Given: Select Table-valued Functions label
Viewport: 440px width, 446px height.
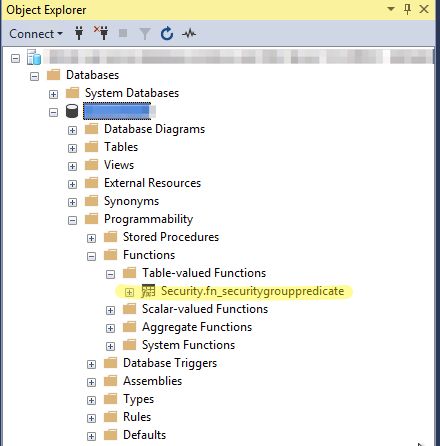Looking at the screenshot, I should pyautogui.click(x=204, y=273).
